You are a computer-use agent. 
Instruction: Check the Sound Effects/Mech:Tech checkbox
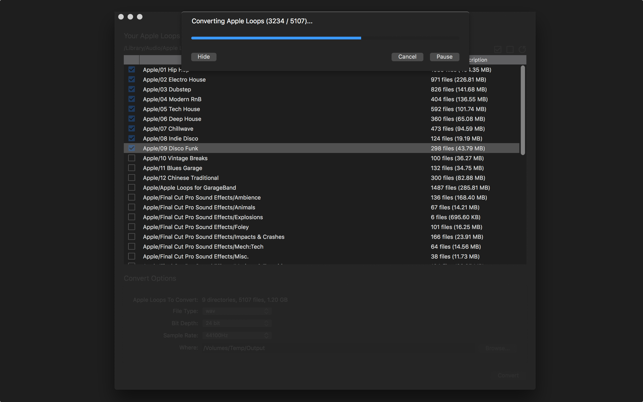tap(132, 247)
